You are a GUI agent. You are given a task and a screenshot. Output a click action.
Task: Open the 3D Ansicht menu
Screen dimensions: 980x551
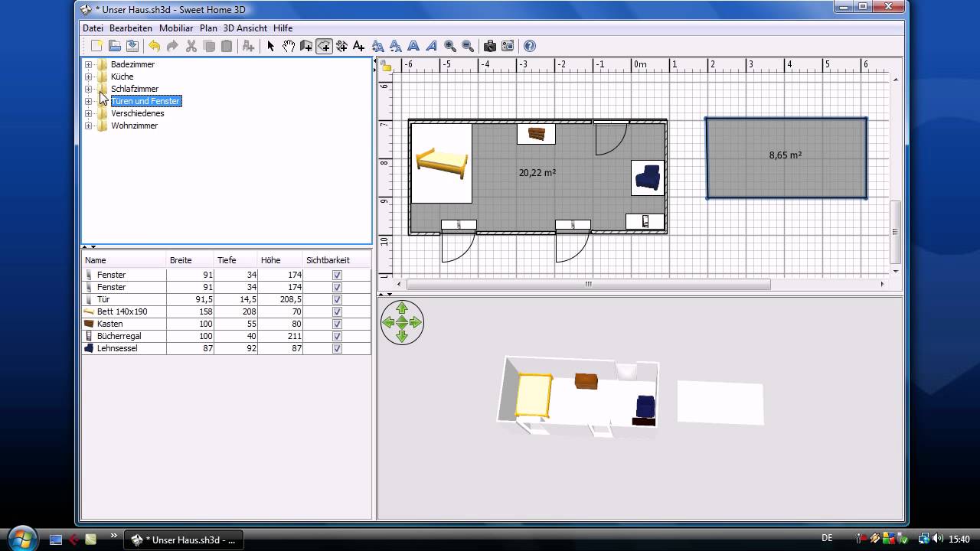tap(245, 28)
